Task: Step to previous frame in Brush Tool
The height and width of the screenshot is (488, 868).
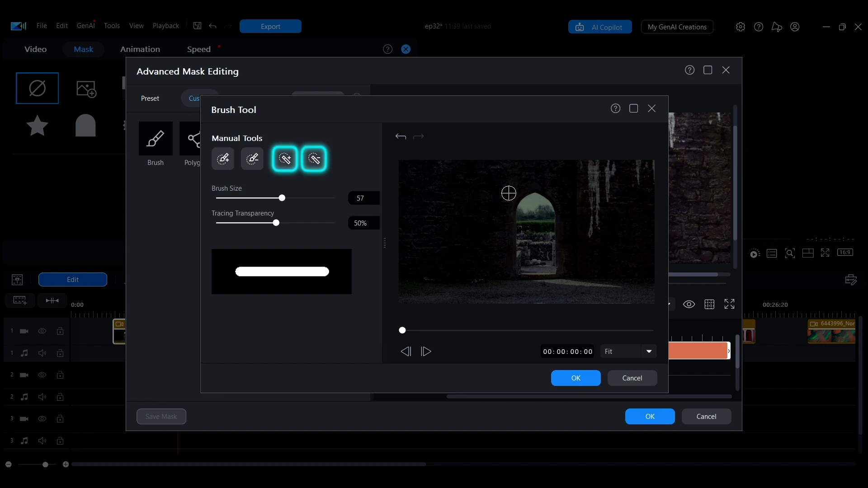Action: click(406, 352)
